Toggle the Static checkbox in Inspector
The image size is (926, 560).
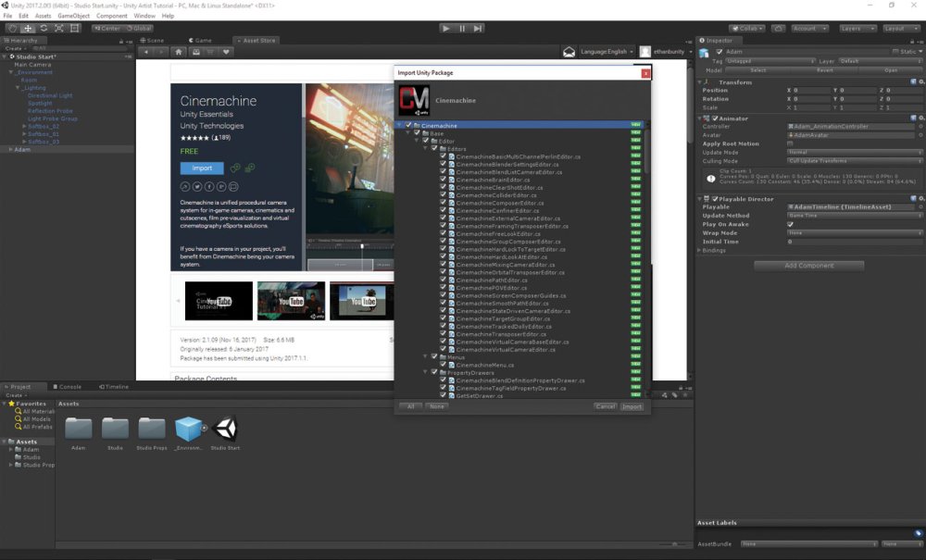click(x=895, y=52)
